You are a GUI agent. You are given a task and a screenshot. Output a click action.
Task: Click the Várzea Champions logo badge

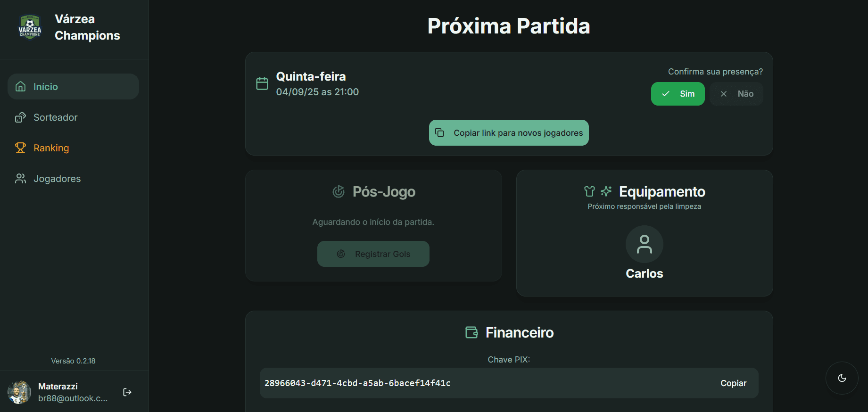point(30,27)
